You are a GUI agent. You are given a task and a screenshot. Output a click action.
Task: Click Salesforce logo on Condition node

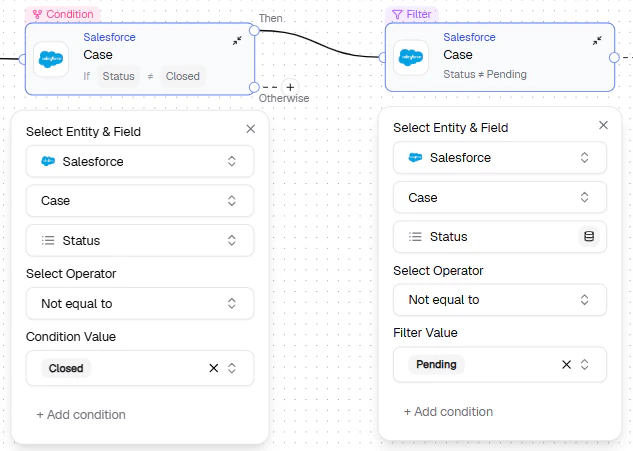pos(51,59)
